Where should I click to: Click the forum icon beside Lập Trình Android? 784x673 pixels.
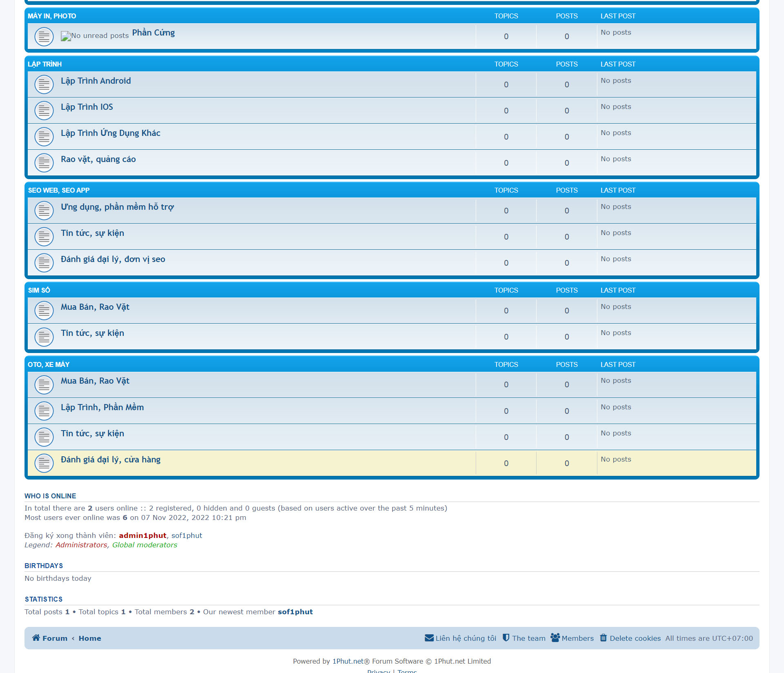[44, 84]
